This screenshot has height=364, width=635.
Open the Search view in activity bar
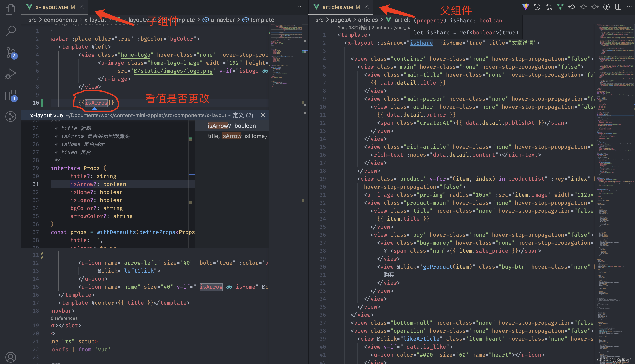coord(10,31)
